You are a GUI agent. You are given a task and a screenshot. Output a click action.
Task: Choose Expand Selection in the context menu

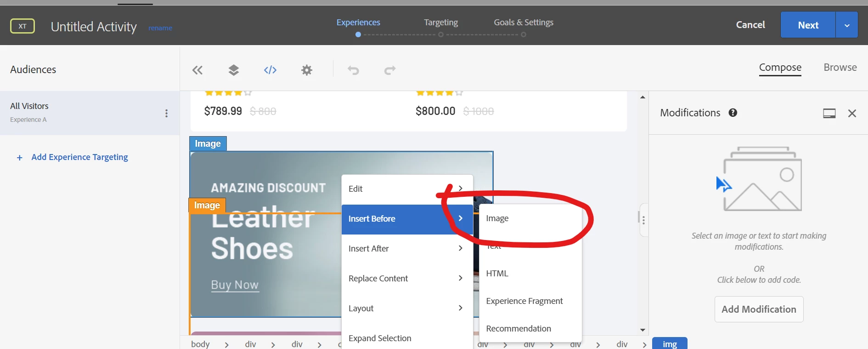[x=380, y=338]
